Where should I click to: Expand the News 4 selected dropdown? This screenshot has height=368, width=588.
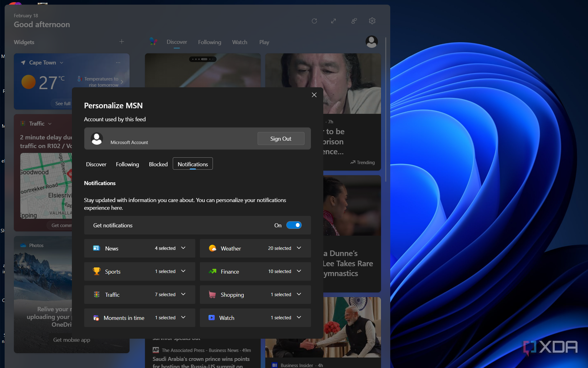pos(183,248)
